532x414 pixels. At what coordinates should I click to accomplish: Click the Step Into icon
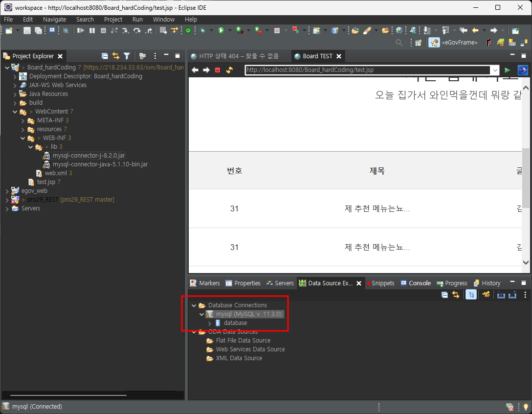pos(126,30)
